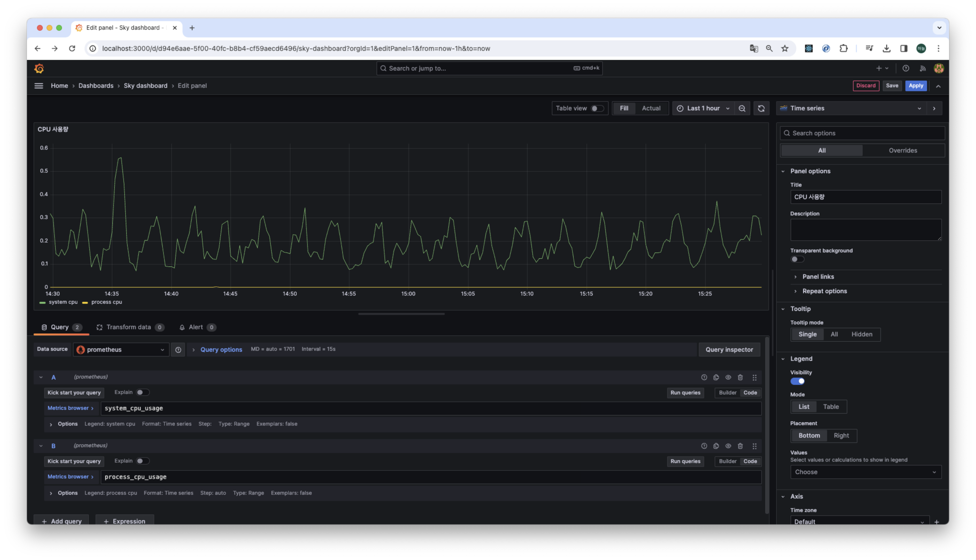Switch to the Transform data tab
Screen dimensions: 976x560
coord(128,327)
